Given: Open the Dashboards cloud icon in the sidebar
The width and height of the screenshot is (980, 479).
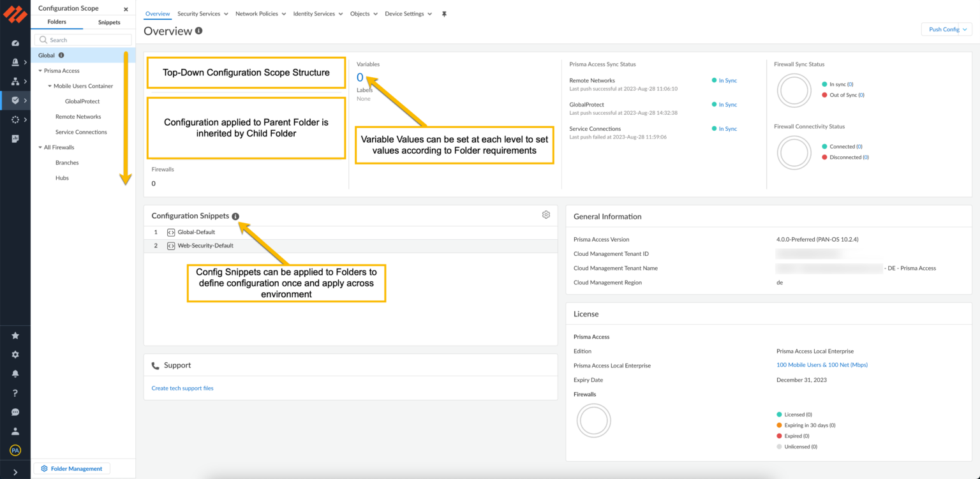Looking at the screenshot, I should pyautogui.click(x=15, y=43).
